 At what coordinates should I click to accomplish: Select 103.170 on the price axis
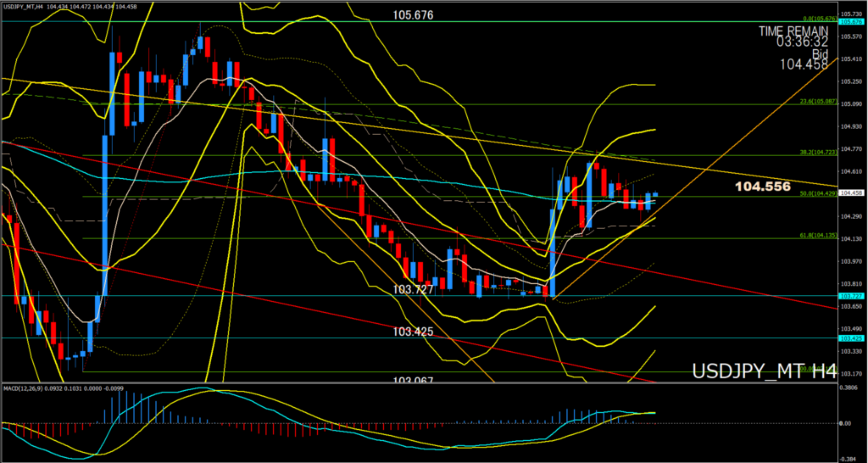(849, 373)
